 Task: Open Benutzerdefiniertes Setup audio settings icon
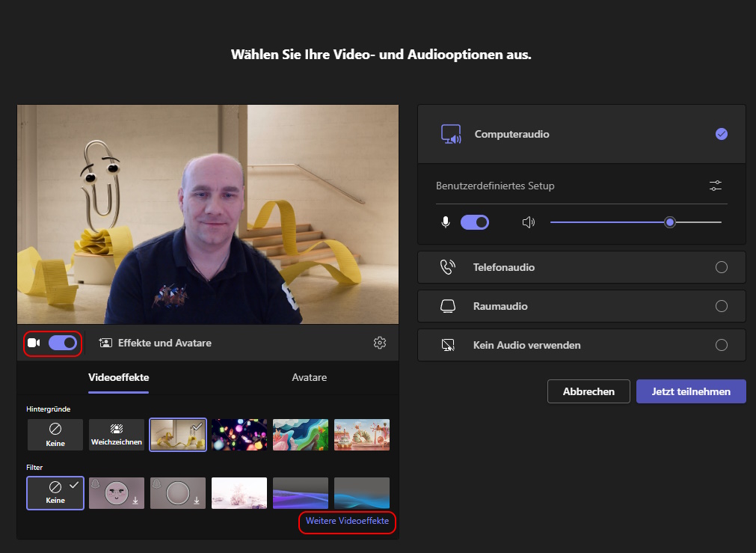click(716, 186)
